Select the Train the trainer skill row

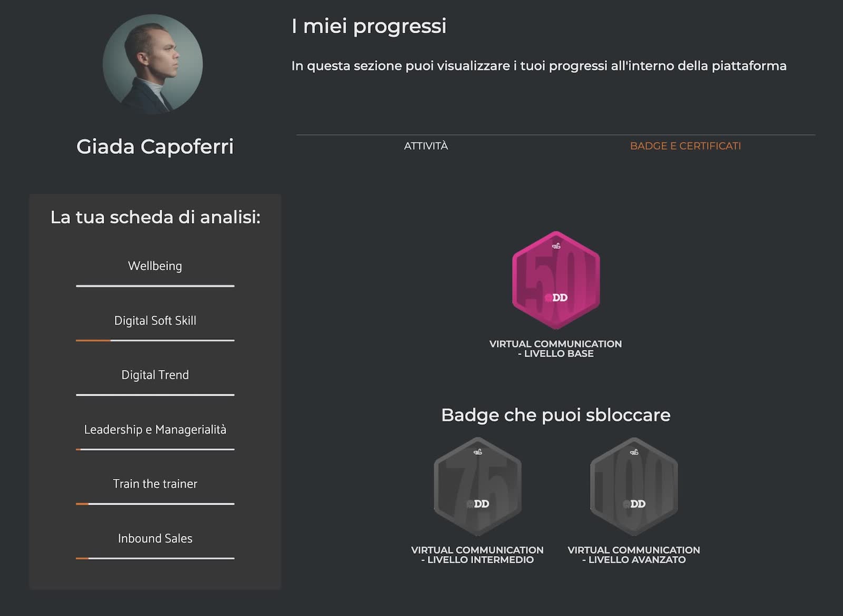pos(155,483)
